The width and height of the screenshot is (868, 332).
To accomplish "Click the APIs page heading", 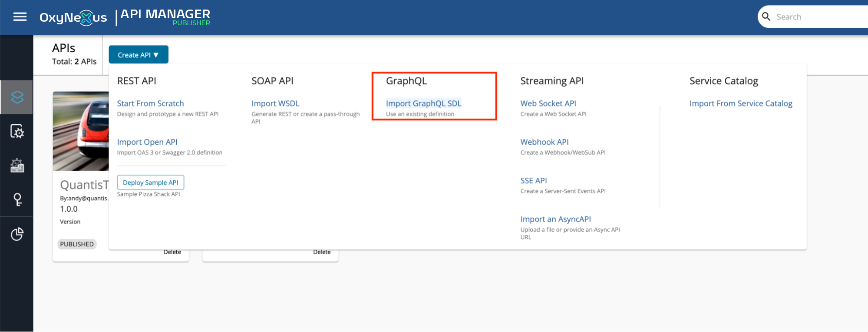I will tap(63, 48).
